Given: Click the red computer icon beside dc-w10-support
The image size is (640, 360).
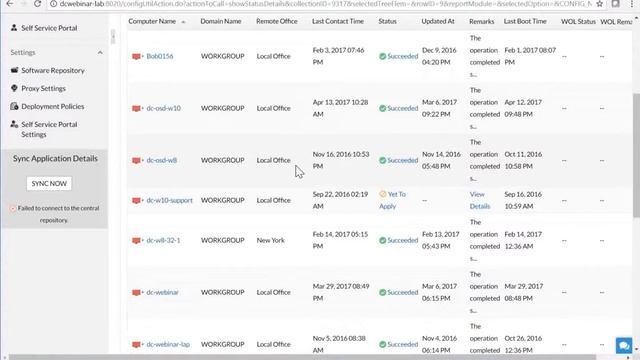Looking at the screenshot, I should 136,200.
